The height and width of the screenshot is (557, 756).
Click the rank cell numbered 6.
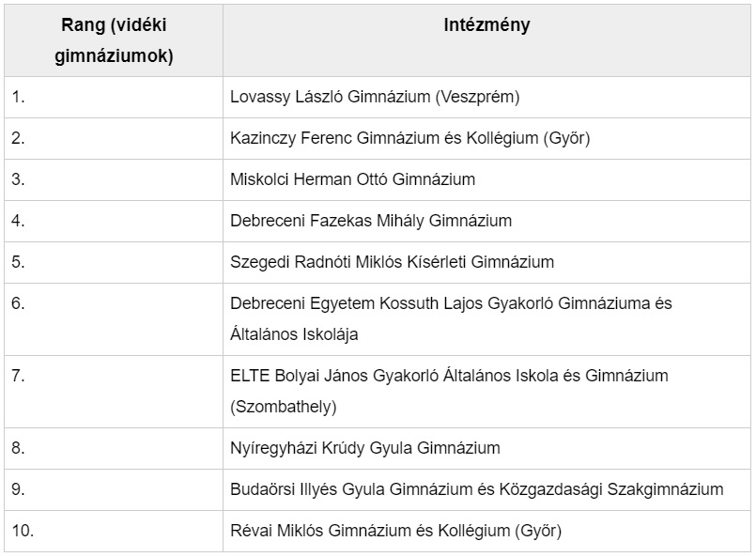point(18,303)
